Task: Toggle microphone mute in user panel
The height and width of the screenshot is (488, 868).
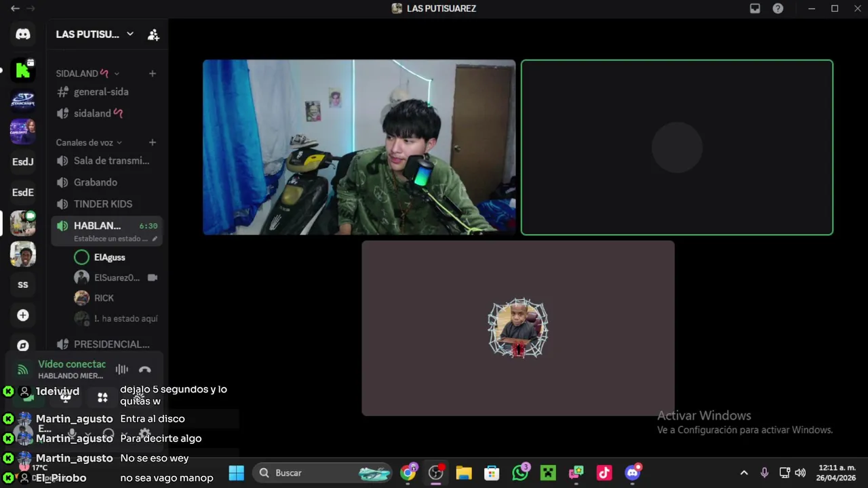Action: [73, 434]
